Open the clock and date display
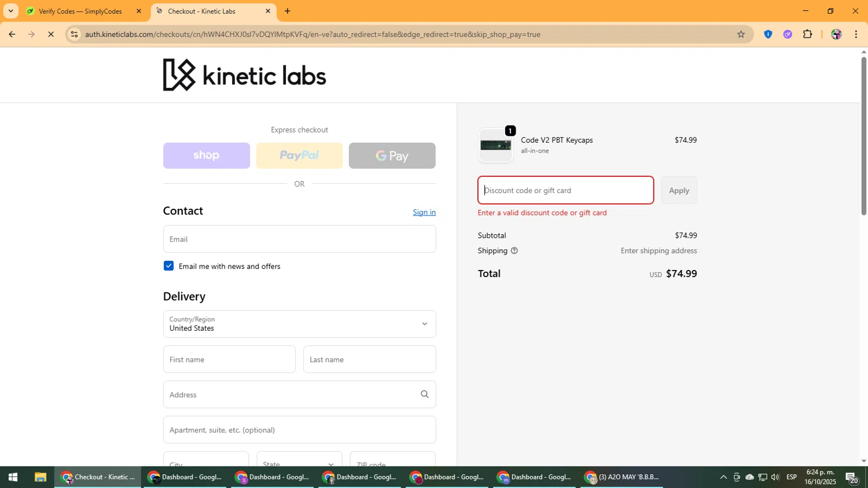868x488 pixels. click(x=820, y=477)
